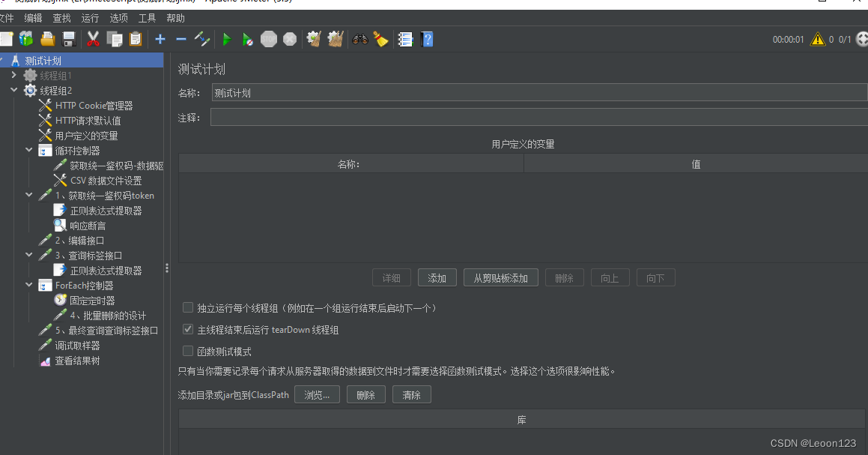Paste element with the clipboard icon
The width and height of the screenshot is (868, 455).
pyautogui.click(x=136, y=39)
